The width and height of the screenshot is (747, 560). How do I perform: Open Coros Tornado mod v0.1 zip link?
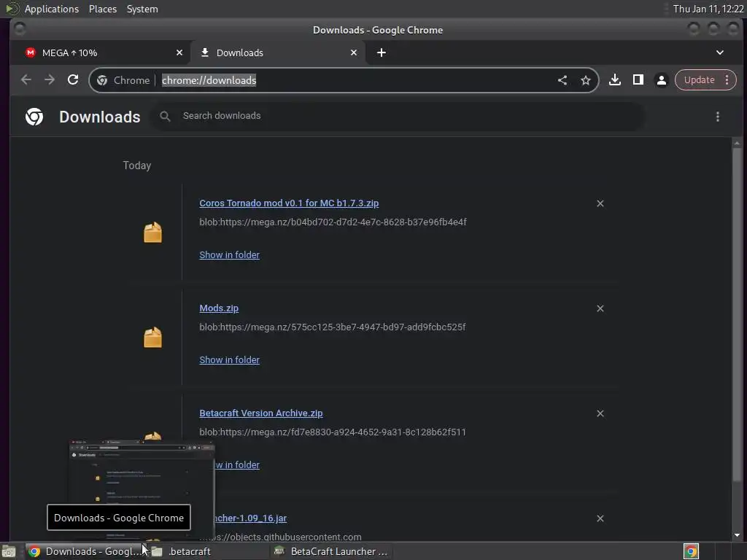(289, 203)
